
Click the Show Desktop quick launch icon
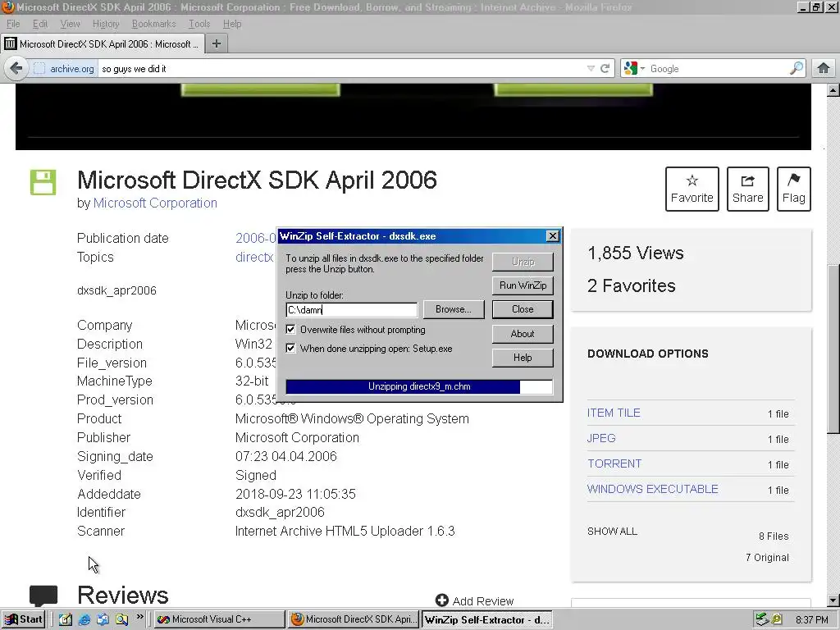(x=65, y=619)
